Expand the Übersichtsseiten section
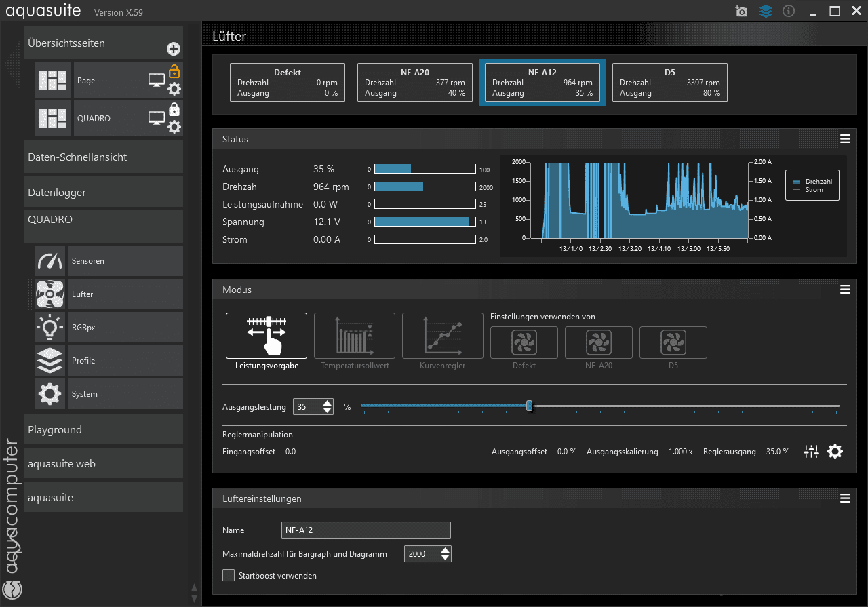The image size is (868, 607). (x=104, y=43)
